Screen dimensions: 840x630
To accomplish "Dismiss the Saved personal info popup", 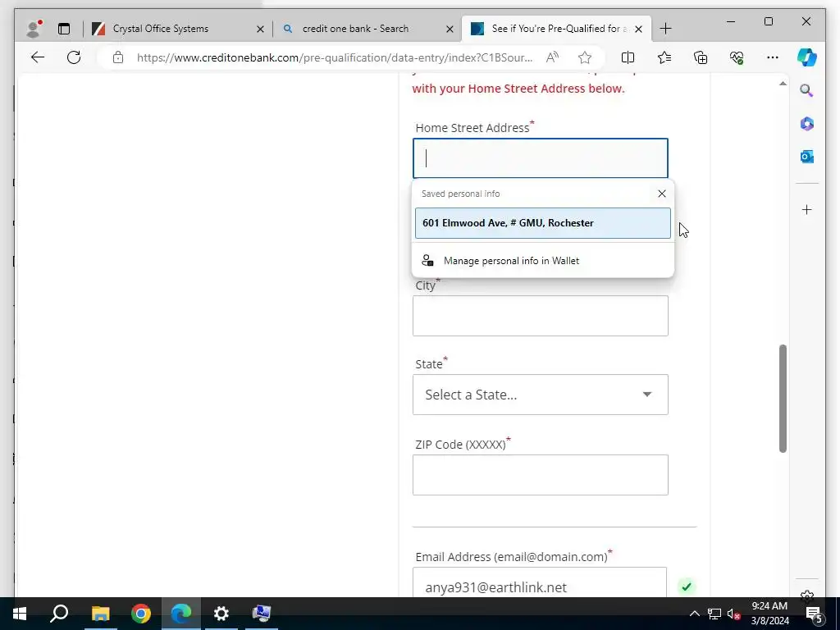I will pos(662,194).
